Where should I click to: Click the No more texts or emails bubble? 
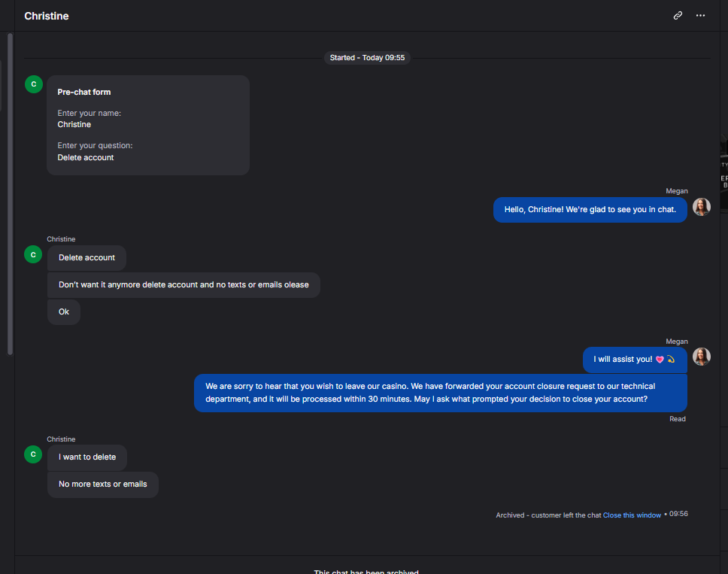point(102,484)
